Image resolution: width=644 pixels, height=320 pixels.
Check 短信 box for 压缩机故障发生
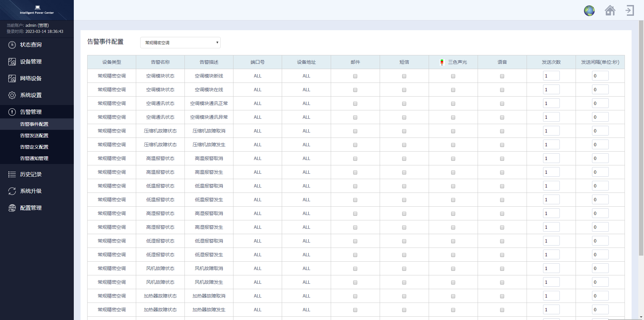point(404,145)
